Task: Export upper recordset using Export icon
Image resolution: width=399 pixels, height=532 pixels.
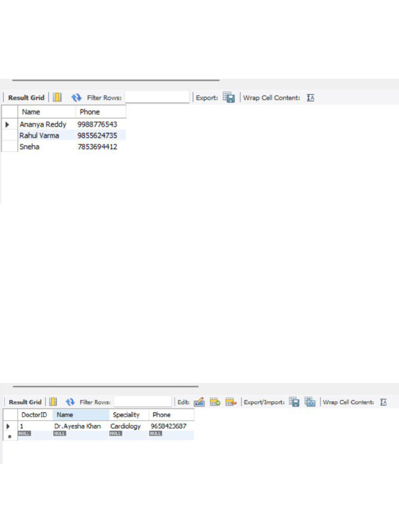Action: coord(229,97)
